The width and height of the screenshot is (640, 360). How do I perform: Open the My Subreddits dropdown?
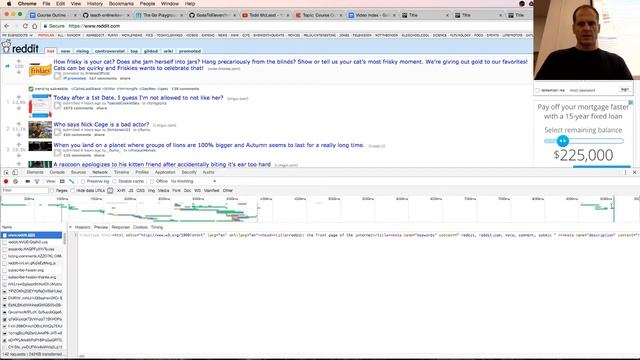pos(18,36)
